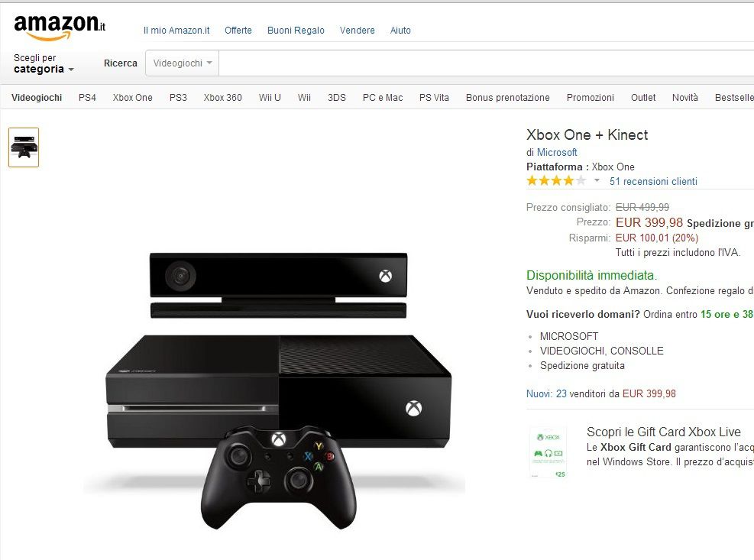The image size is (754, 560).
Task: Open the PS4 category tab
Action: 88,98
